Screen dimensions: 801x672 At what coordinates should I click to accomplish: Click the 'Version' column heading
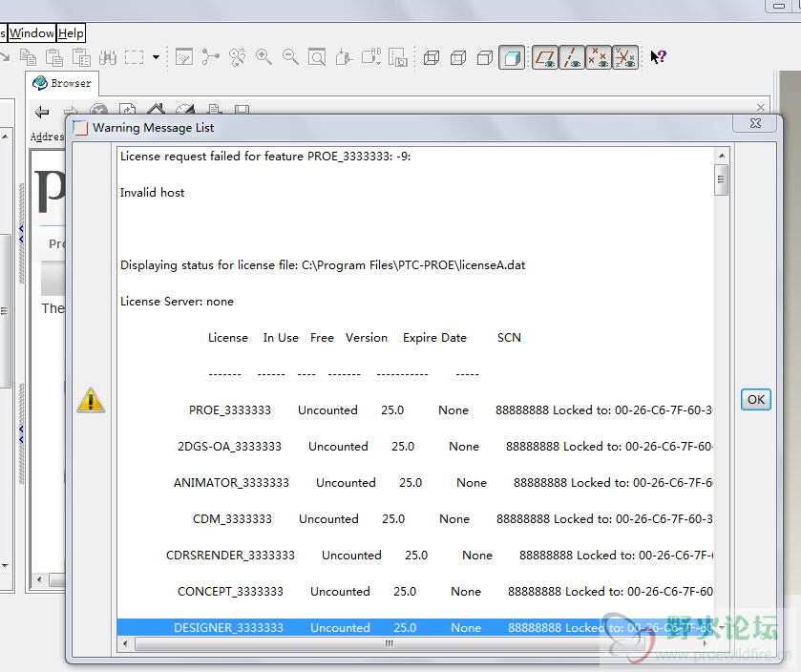pos(367,338)
